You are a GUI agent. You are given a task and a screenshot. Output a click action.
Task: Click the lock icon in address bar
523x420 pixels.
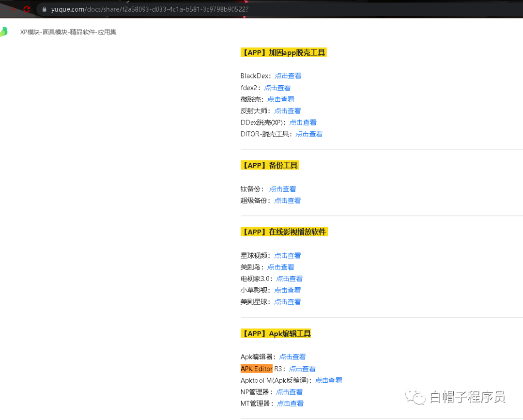pos(44,9)
